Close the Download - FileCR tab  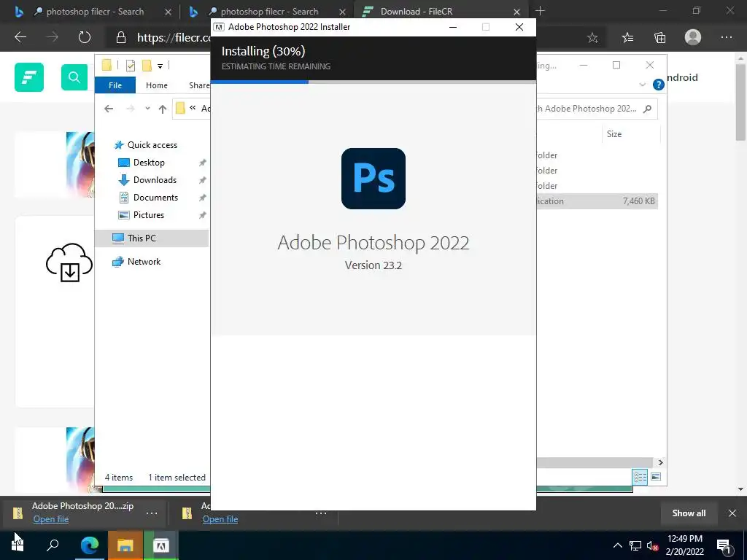517,12
